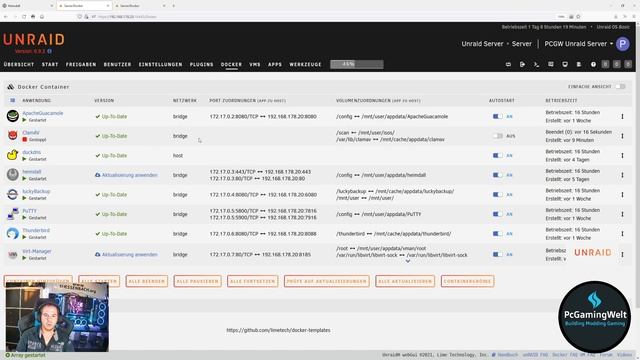Click the browser back arrow
640x360 pixels.
coord(6,17)
